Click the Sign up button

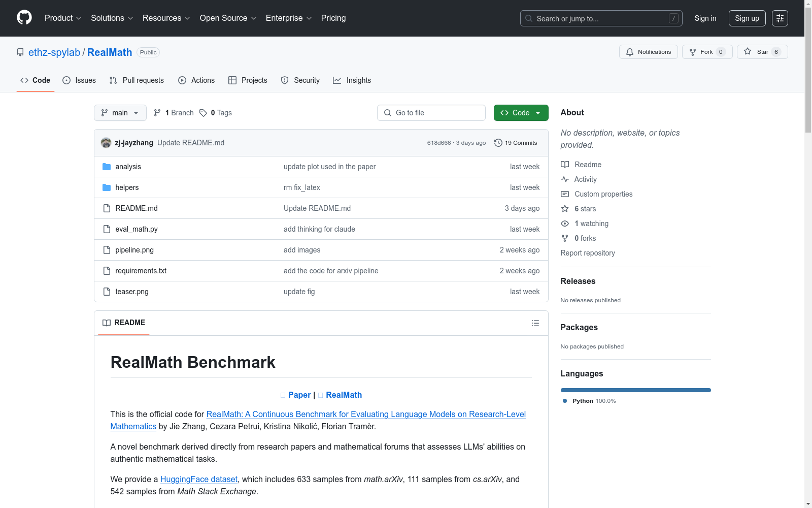[x=747, y=18]
